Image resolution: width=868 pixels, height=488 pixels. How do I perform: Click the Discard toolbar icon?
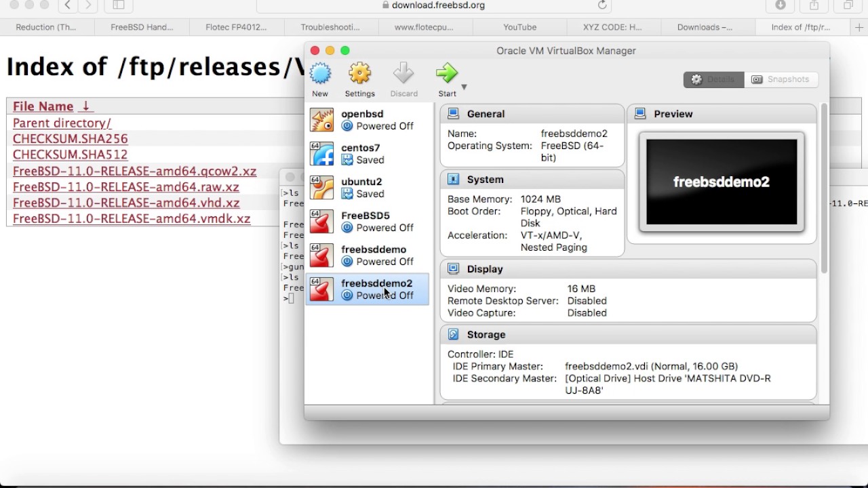pos(403,73)
